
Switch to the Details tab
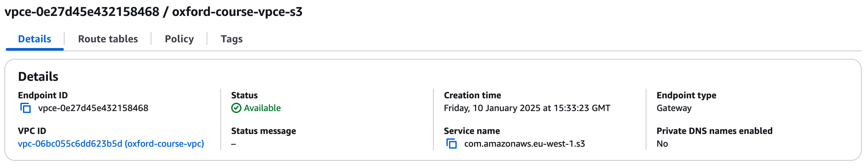pyautogui.click(x=34, y=39)
